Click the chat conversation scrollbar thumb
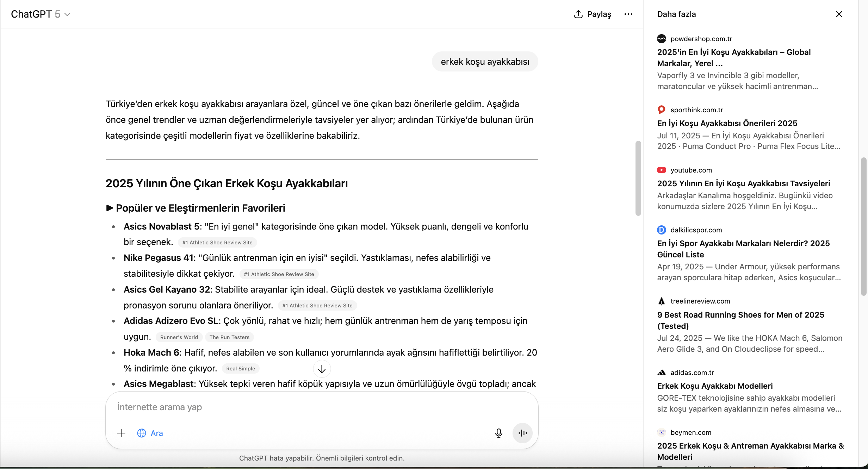 click(638, 178)
